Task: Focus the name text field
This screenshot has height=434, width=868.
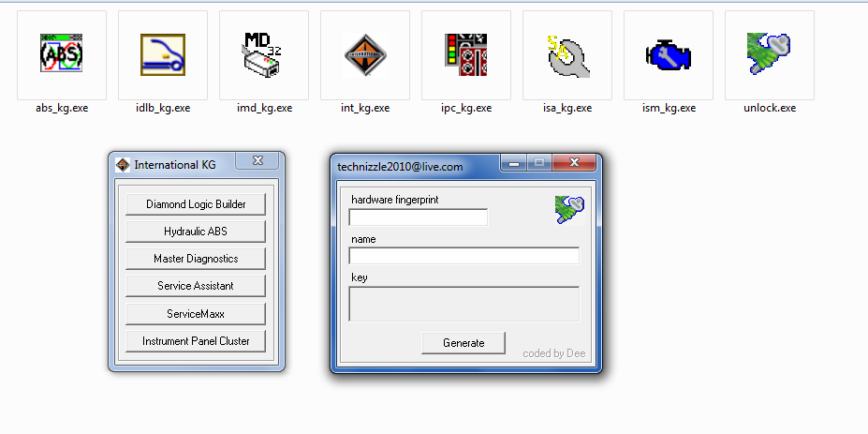Action: point(463,256)
